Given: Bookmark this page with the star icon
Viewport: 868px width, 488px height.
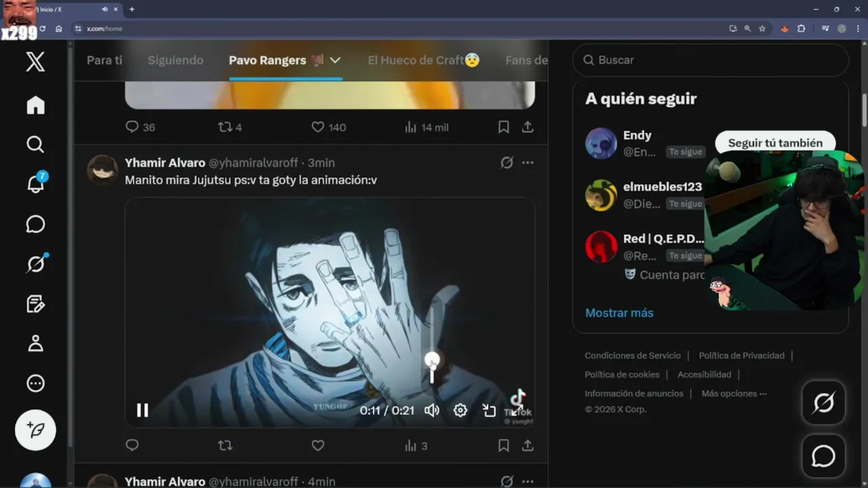Looking at the screenshot, I should coord(762,28).
